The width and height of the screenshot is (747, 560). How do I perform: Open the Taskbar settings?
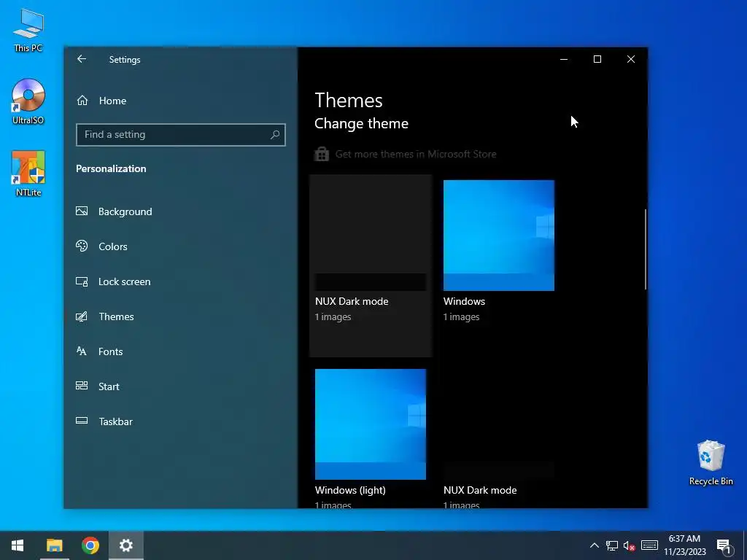[181, 421]
